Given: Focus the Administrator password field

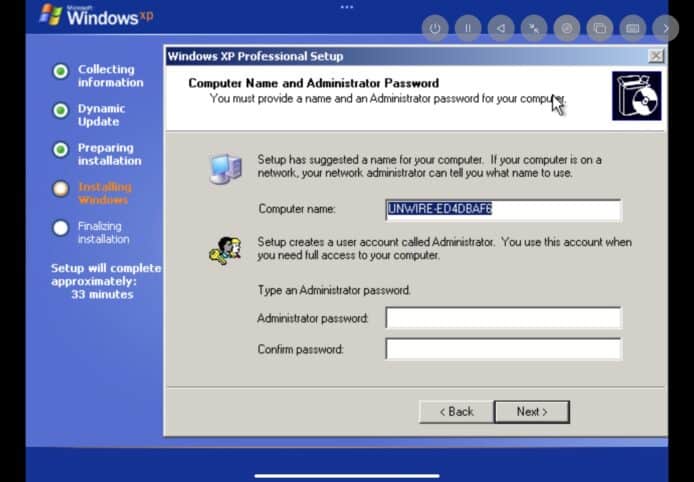Looking at the screenshot, I should coord(503,318).
